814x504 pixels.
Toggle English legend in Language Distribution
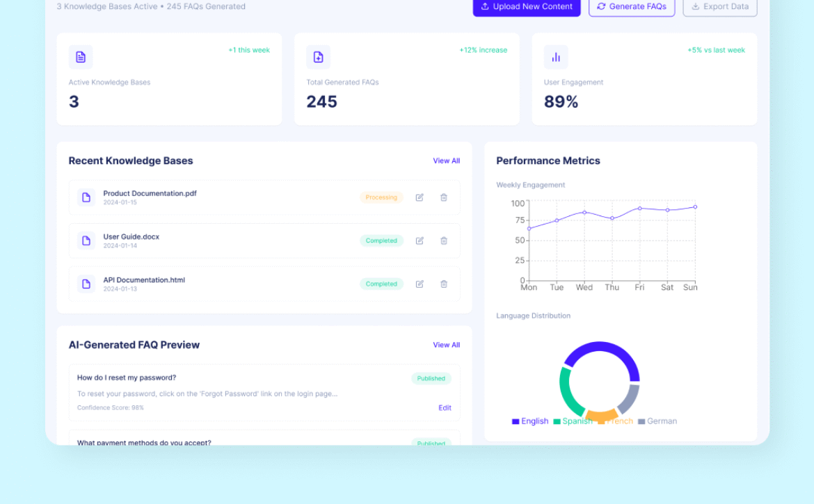[530, 421]
